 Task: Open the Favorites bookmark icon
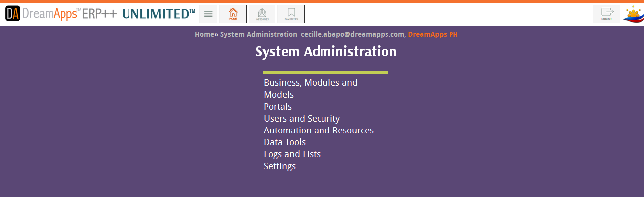pyautogui.click(x=291, y=14)
